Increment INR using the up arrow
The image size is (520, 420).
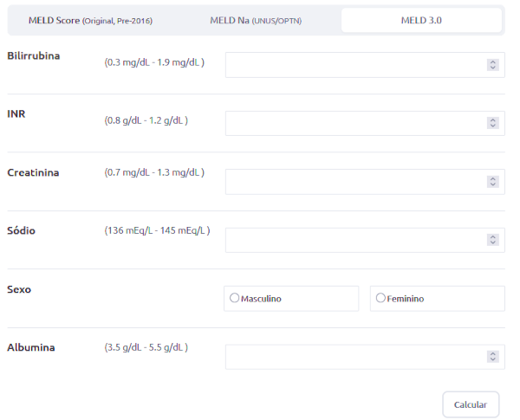pos(492,120)
